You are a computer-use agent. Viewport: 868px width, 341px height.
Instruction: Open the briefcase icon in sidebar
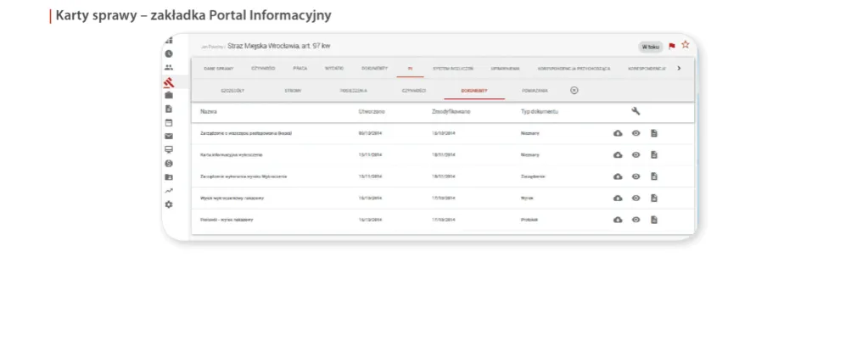[x=169, y=95]
